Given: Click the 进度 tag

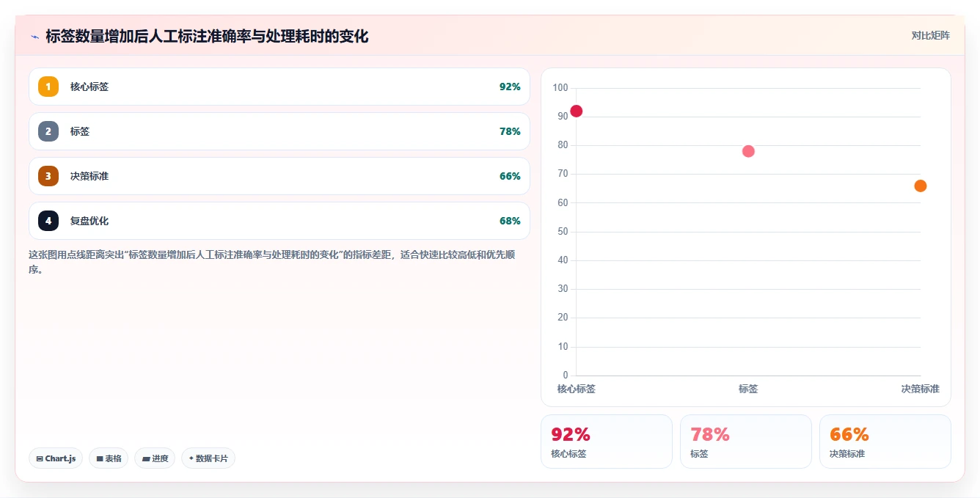Looking at the screenshot, I should (x=155, y=458).
